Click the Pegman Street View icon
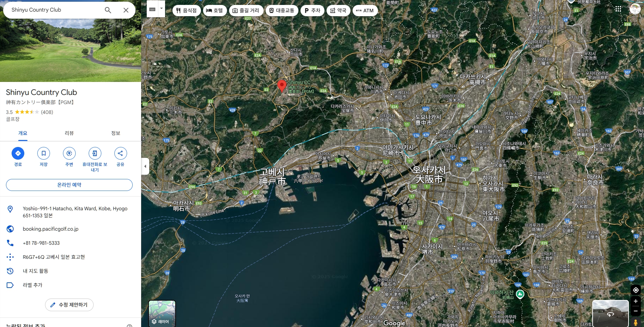This screenshot has height=327, width=644. point(636,322)
